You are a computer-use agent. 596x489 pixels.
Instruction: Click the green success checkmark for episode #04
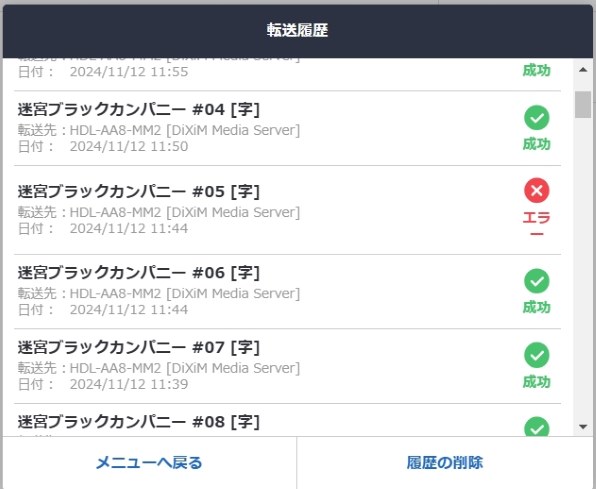[x=537, y=118]
